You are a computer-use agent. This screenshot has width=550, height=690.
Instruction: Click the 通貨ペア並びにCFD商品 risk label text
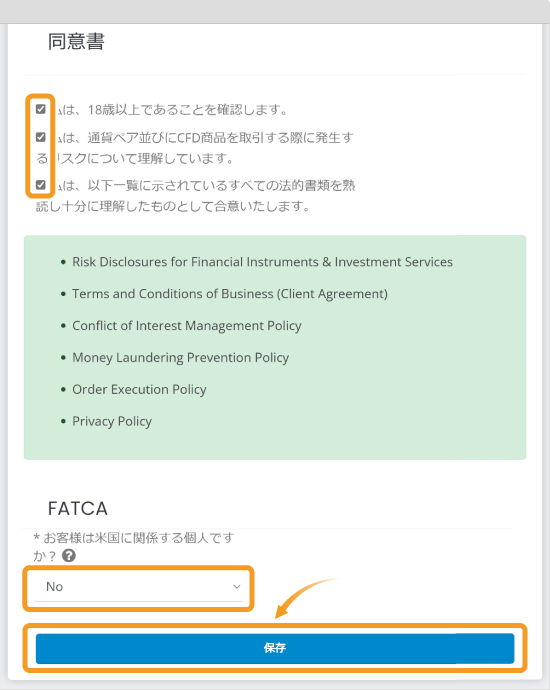(x=195, y=148)
